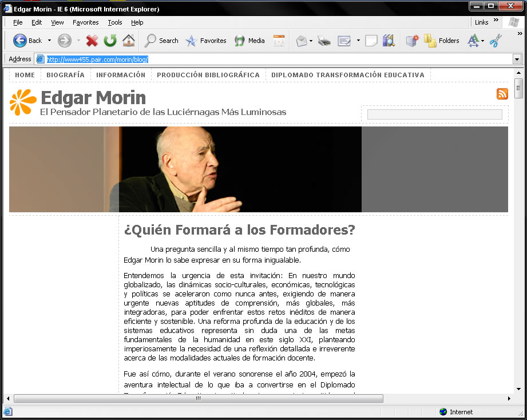The width and height of the screenshot is (527, 420).
Task: Click the orange flower site logo
Action: click(23, 102)
